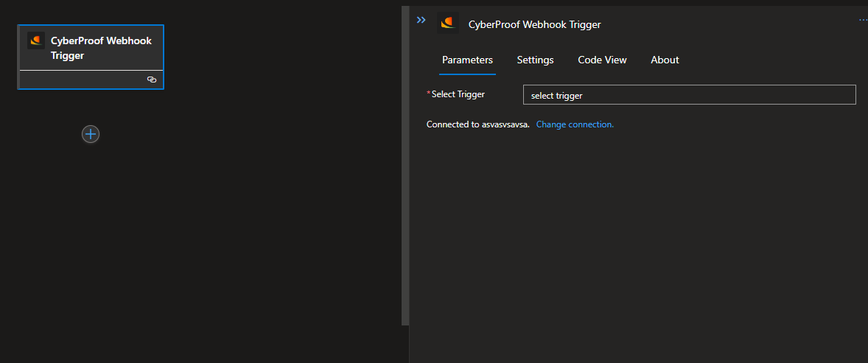Click the empty area below Change connection
This screenshot has width=868, height=363.
(x=637, y=244)
